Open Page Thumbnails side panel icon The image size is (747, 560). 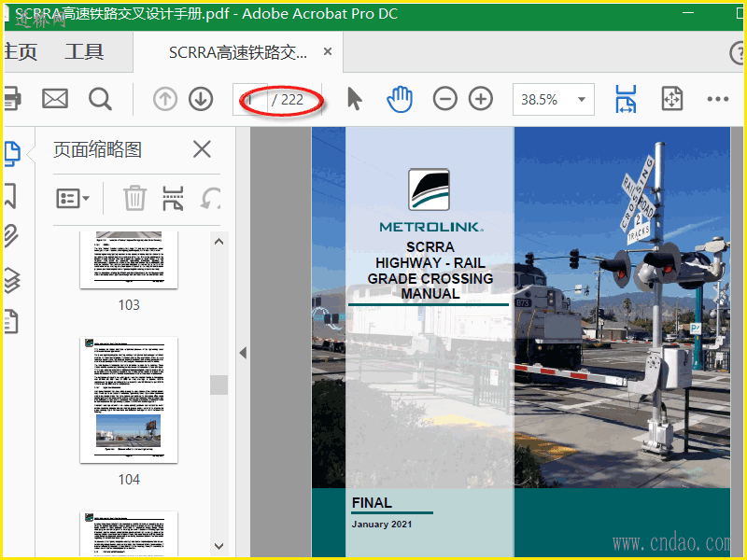point(12,154)
